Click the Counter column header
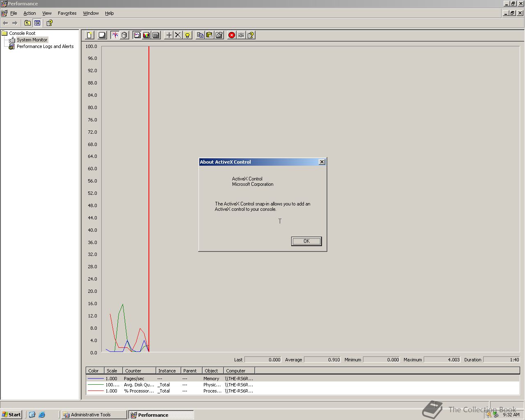Screen dimensions: 525x420 [139, 370]
